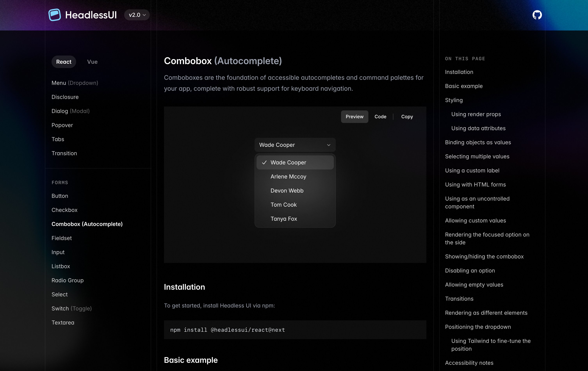
Task: Pick Tanya Fox option
Action: click(295, 219)
